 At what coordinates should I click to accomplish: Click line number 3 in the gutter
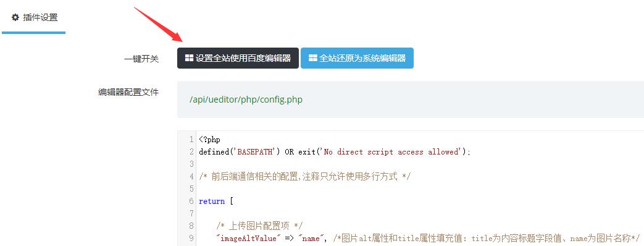point(191,164)
